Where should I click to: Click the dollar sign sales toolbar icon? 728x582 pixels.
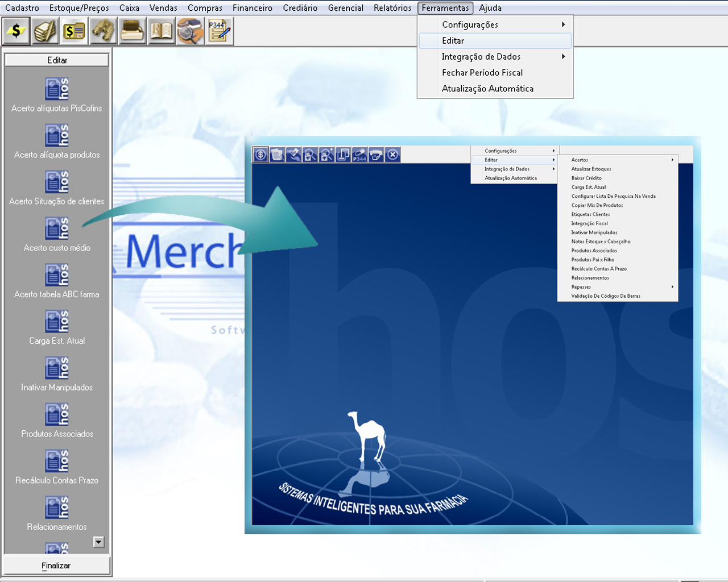tap(16, 31)
